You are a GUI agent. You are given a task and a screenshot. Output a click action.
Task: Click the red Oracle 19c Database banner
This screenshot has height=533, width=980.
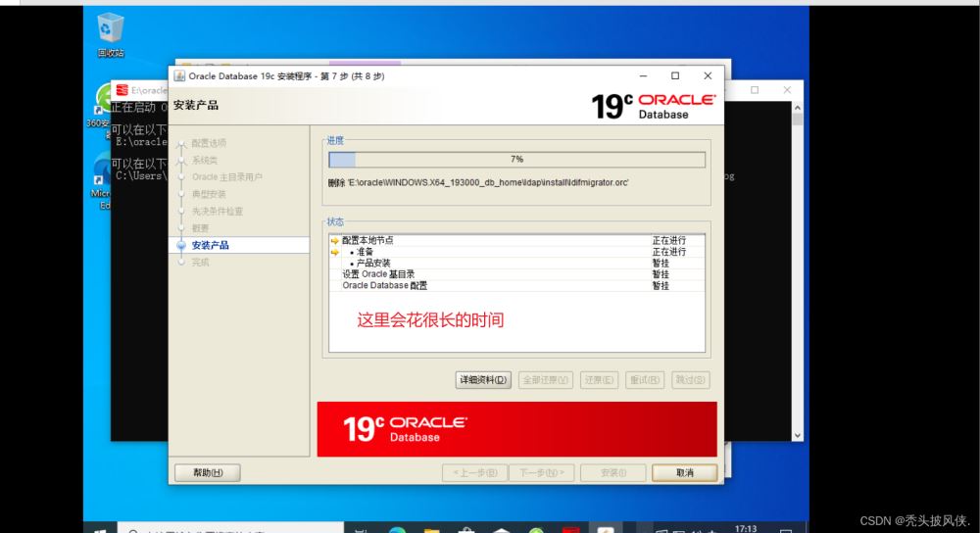pos(516,429)
